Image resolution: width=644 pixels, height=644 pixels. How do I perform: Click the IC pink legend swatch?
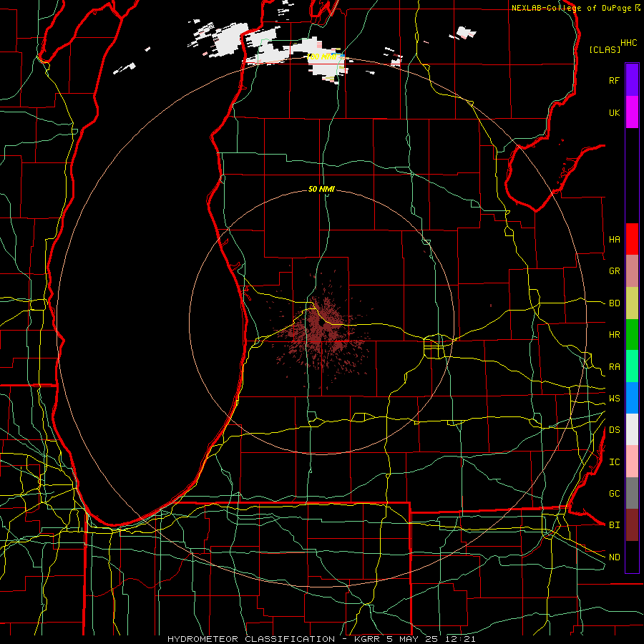(x=632, y=462)
